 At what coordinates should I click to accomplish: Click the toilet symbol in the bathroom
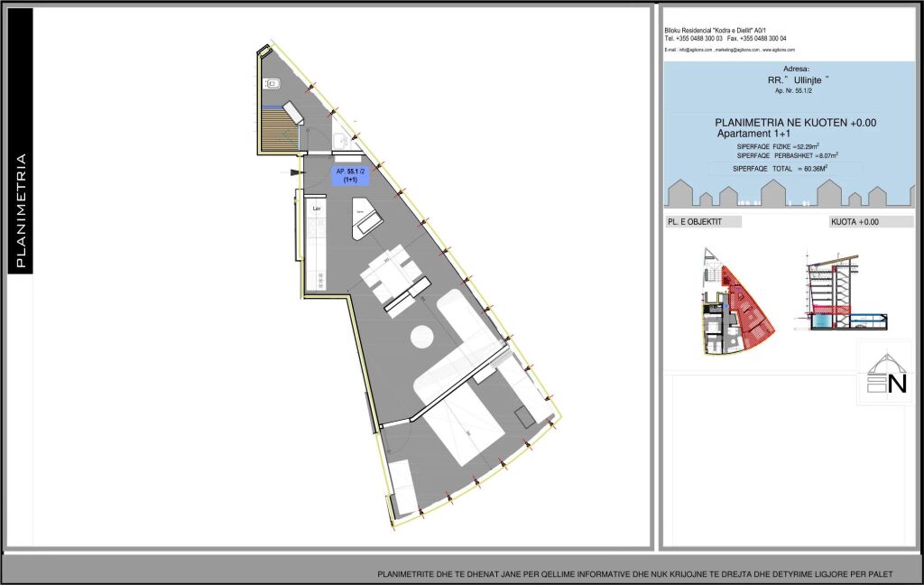coord(273,84)
